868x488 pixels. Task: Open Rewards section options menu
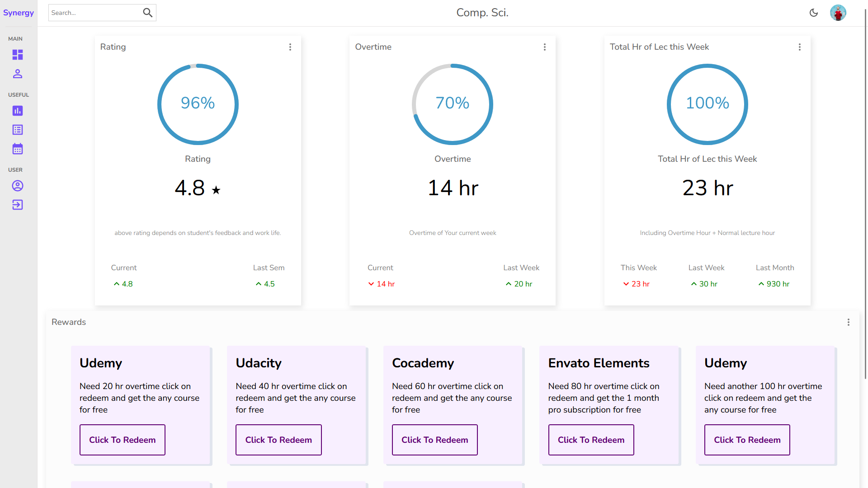[x=849, y=322]
